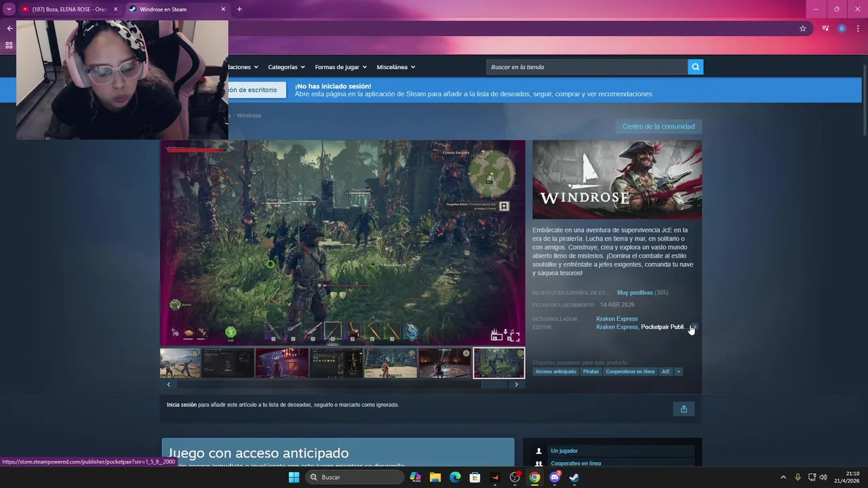Open Microsoft Edge from the taskbar
Image resolution: width=868 pixels, height=488 pixels.
tap(455, 477)
